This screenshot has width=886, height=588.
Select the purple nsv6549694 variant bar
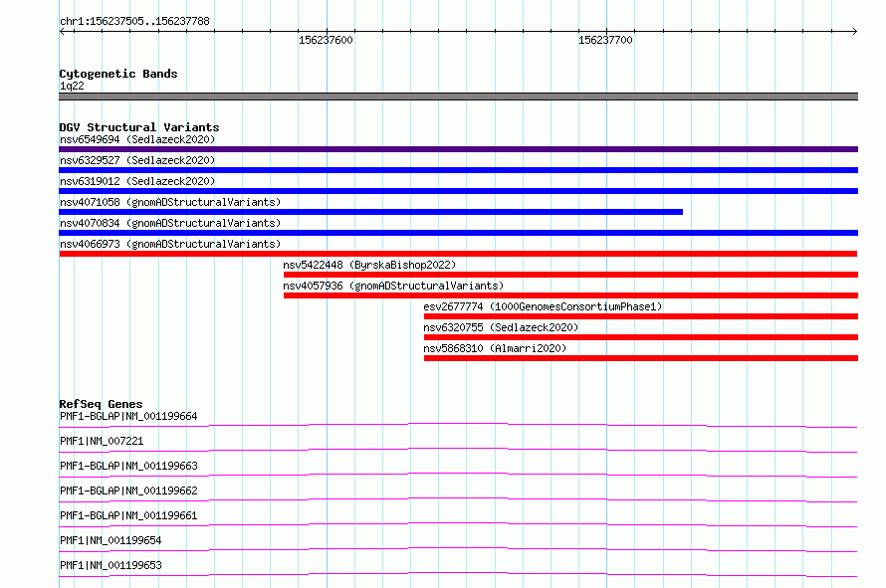click(x=458, y=149)
